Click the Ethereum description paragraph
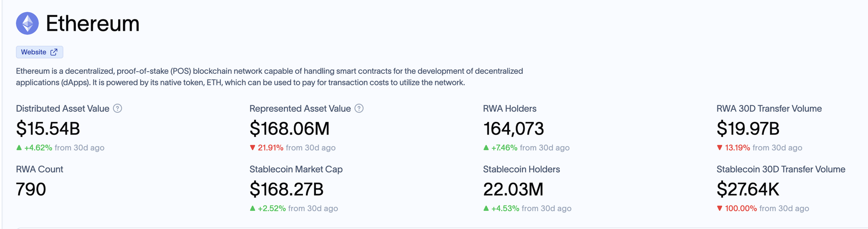Screen dimensions: 868x229 click(270, 77)
